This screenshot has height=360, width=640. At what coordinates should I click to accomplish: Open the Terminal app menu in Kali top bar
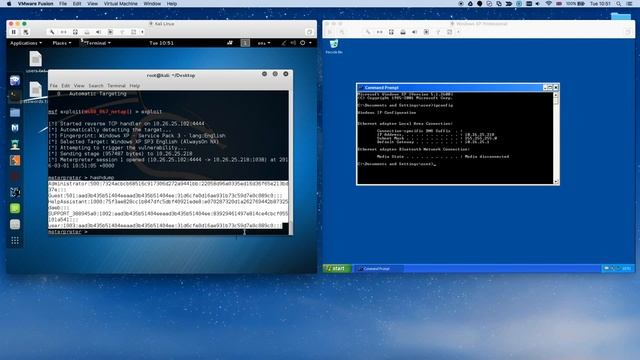pos(96,43)
